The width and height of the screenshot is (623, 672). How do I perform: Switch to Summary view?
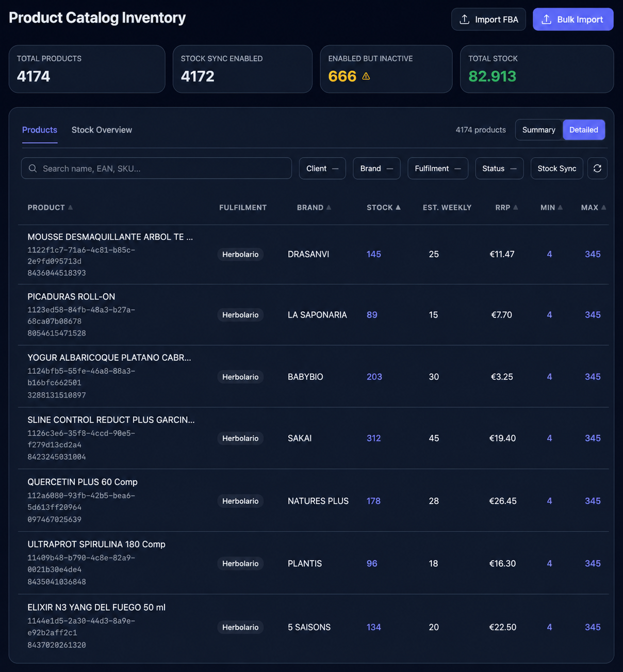[538, 130]
